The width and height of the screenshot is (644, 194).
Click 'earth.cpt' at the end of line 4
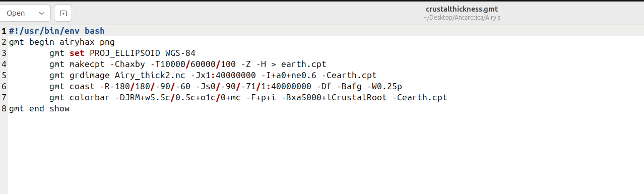[x=304, y=64]
